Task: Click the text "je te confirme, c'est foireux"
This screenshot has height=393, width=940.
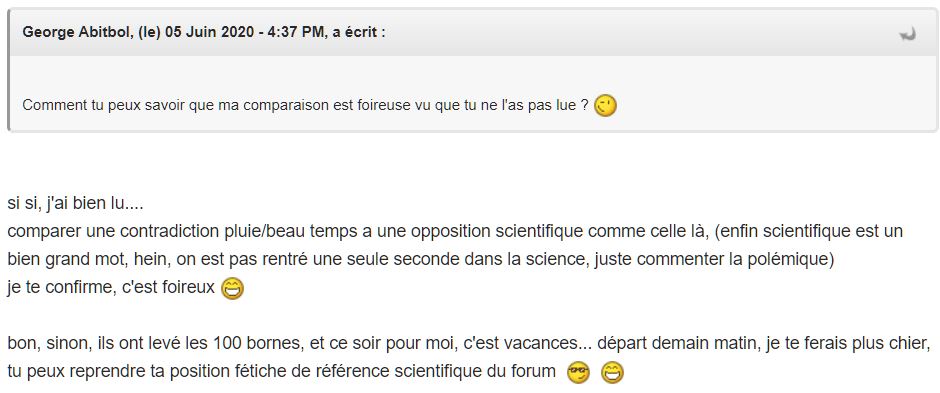Action: pyautogui.click(x=111, y=288)
